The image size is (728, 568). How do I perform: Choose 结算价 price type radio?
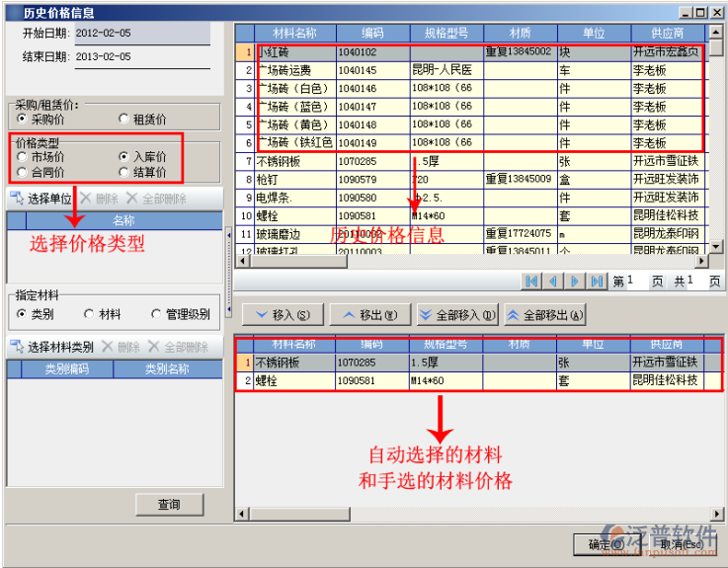[x=123, y=173]
